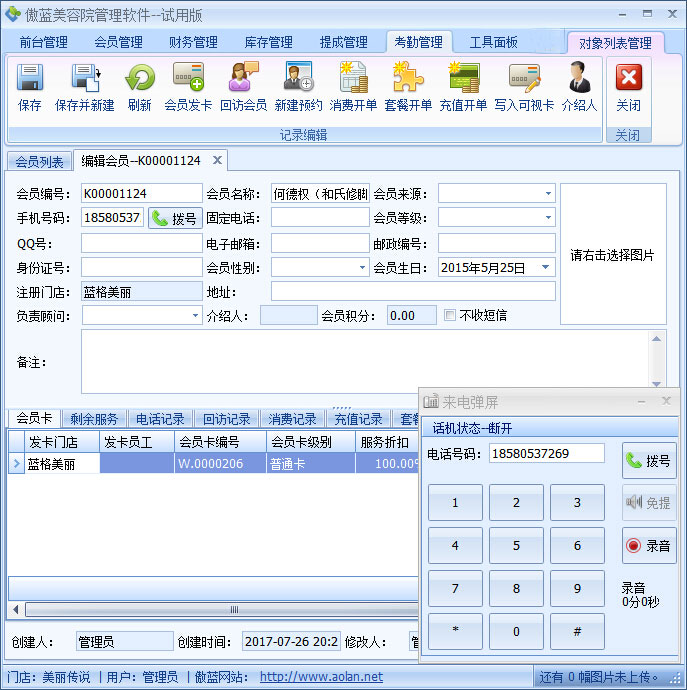Open 前台管理 menu tab

(44, 42)
